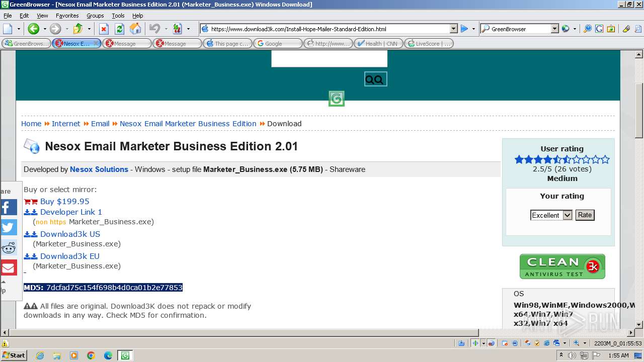The image size is (644, 362).
Task: Click the New page toolbar icon
Action: (8, 29)
